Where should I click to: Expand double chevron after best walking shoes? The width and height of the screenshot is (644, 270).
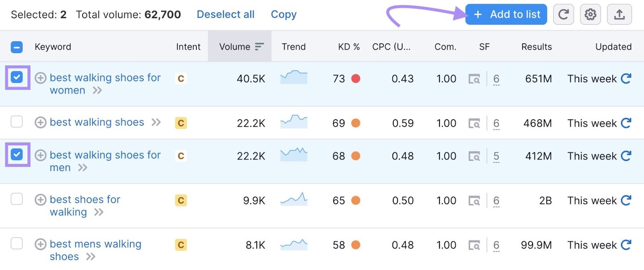coord(156,122)
